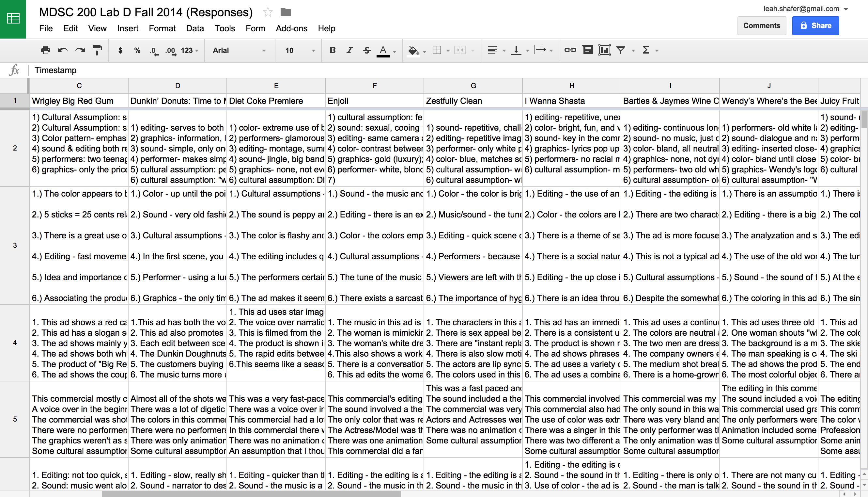Open the text wrapping dropdown
The width and height of the screenshot is (868, 497).
(543, 51)
